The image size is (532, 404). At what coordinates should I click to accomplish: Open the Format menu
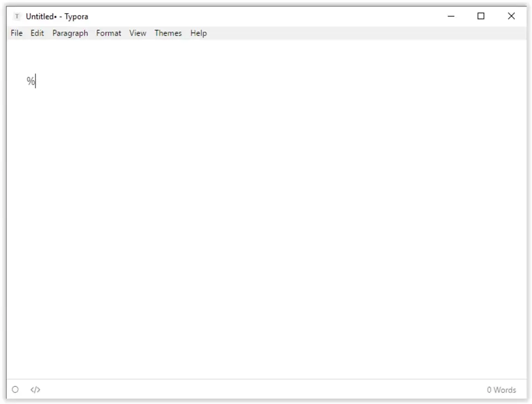pos(109,33)
